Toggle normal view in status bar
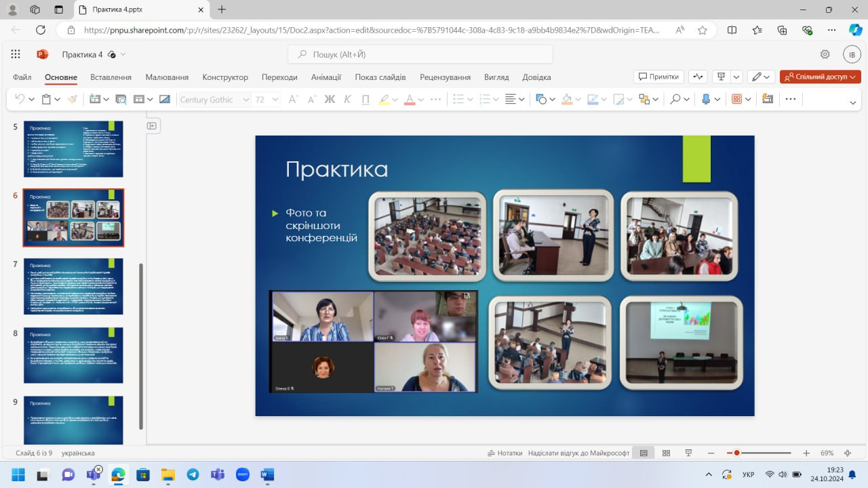Image resolution: width=868 pixels, height=488 pixels. [x=644, y=453]
